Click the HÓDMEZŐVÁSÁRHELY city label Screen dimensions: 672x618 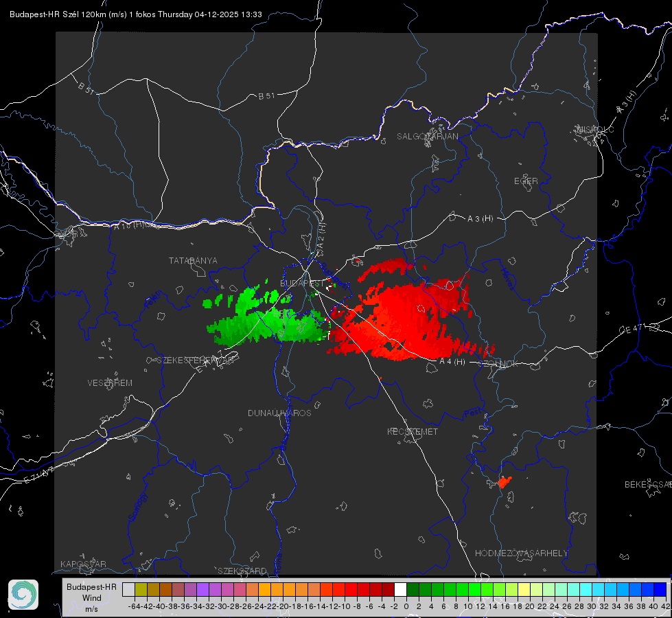tap(521, 553)
